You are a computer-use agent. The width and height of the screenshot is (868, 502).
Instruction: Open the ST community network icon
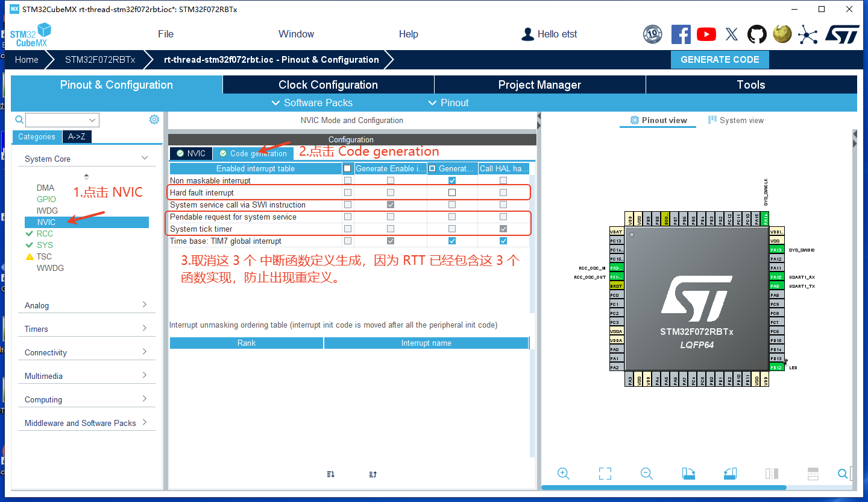(x=808, y=34)
